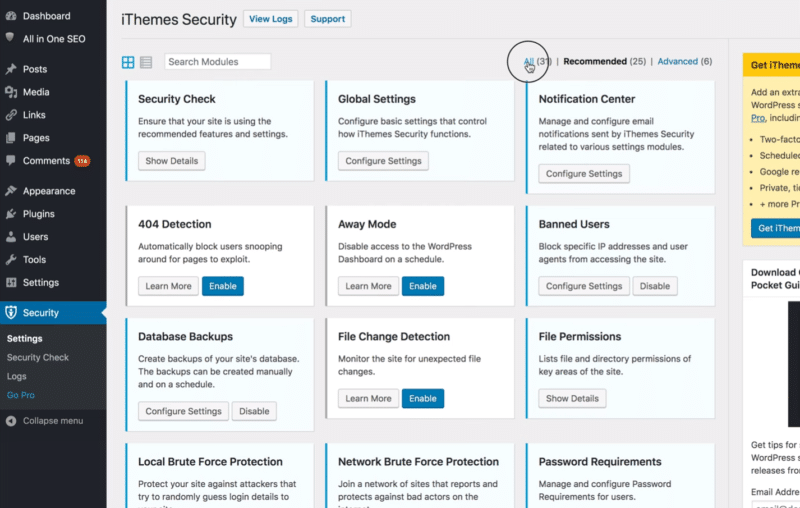
Task: Open Appearance brush icon in sidebar
Action: [11, 191]
